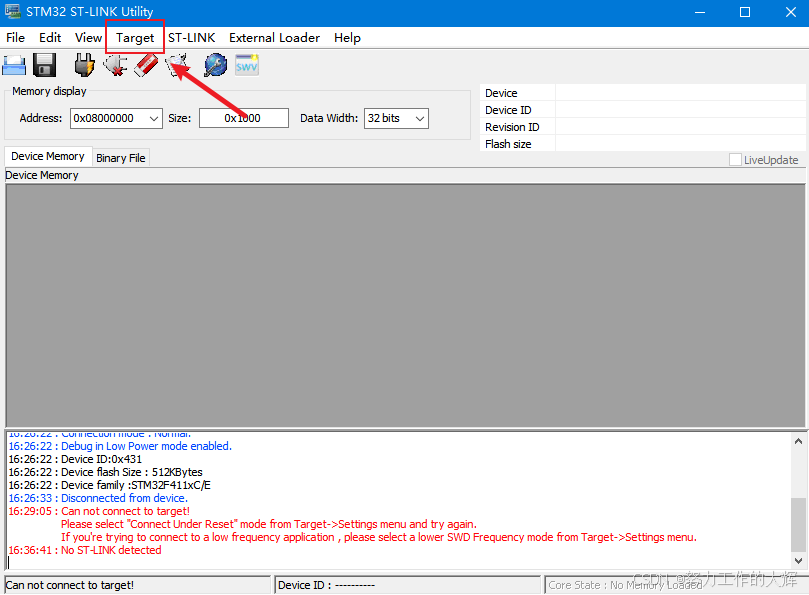Click the Flash size value field
The image size is (809, 595).
click(x=680, y=144)
